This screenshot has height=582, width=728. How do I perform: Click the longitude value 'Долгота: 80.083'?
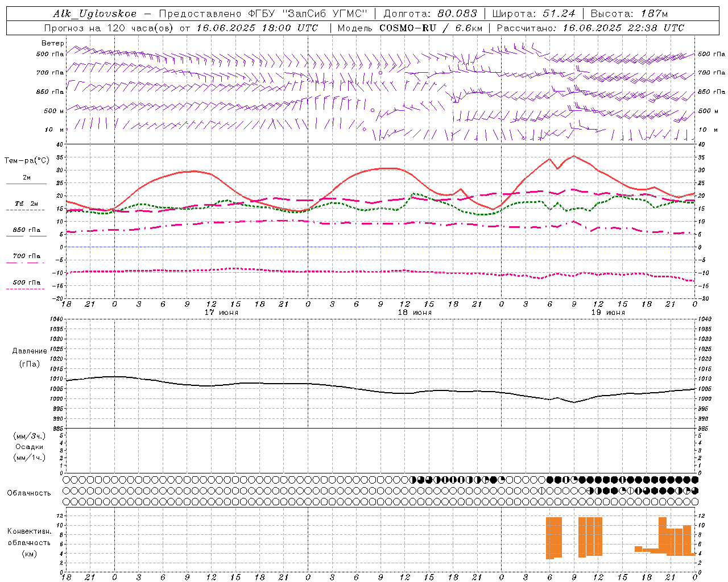pyautogui.click(x=430, y=14)
